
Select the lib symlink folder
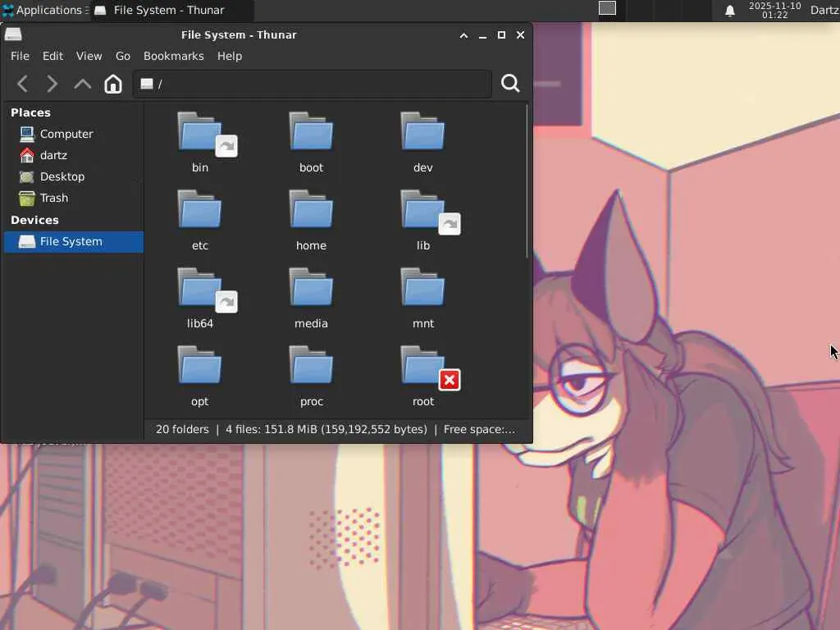[422, 209]
